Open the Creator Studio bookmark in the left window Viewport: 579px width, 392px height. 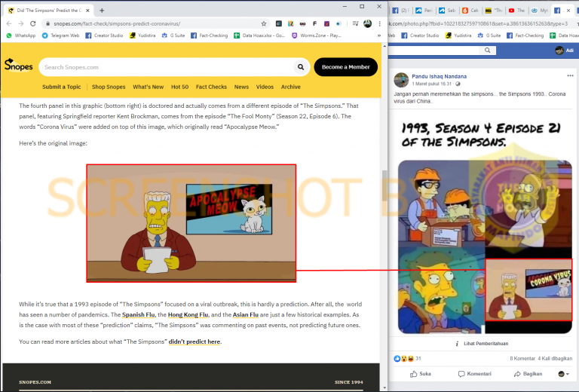104,35
